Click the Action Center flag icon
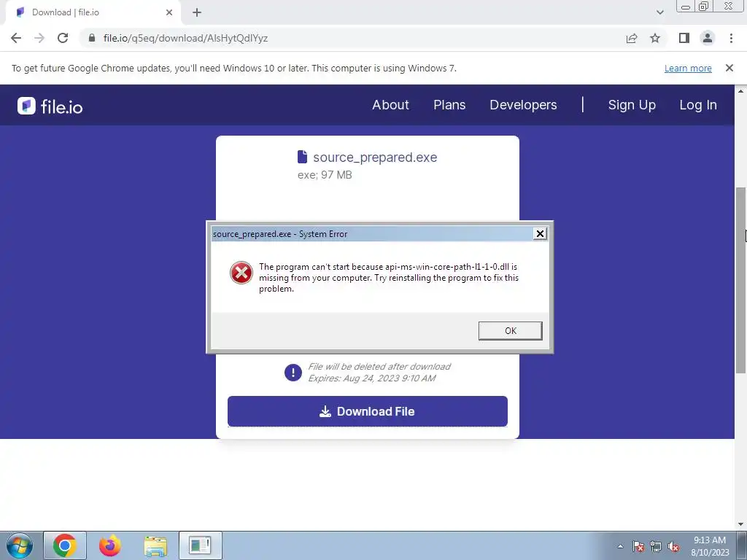The height and width of the screenshot is (560, 747). click(x=638, y=546)
